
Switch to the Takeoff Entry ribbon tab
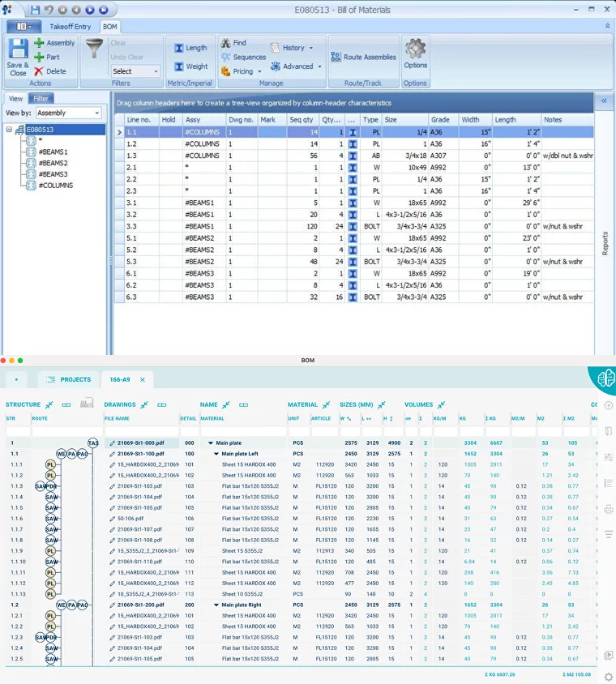pos(71,27)
